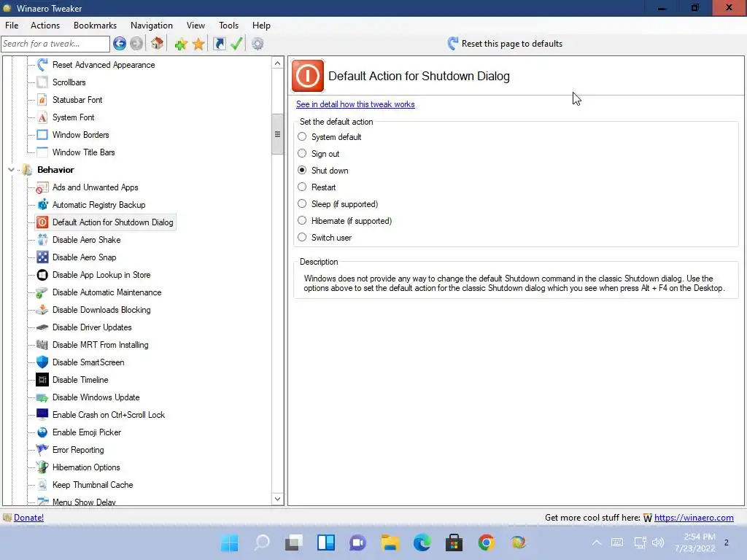Viewport: 747px width, 560px height.
Task: Click the Disable SmartScreen shield icon
Action: [42, 362]
